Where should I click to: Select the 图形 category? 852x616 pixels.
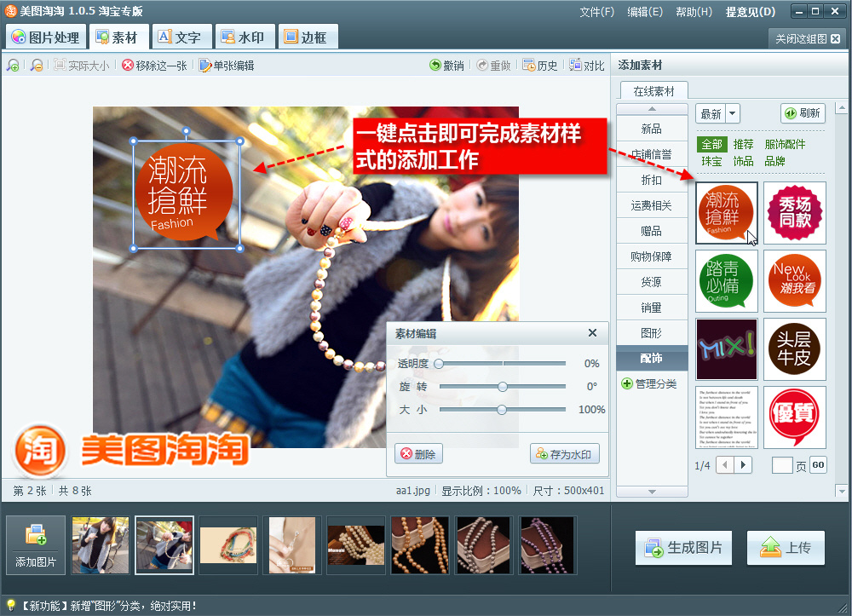pos(652,333)
